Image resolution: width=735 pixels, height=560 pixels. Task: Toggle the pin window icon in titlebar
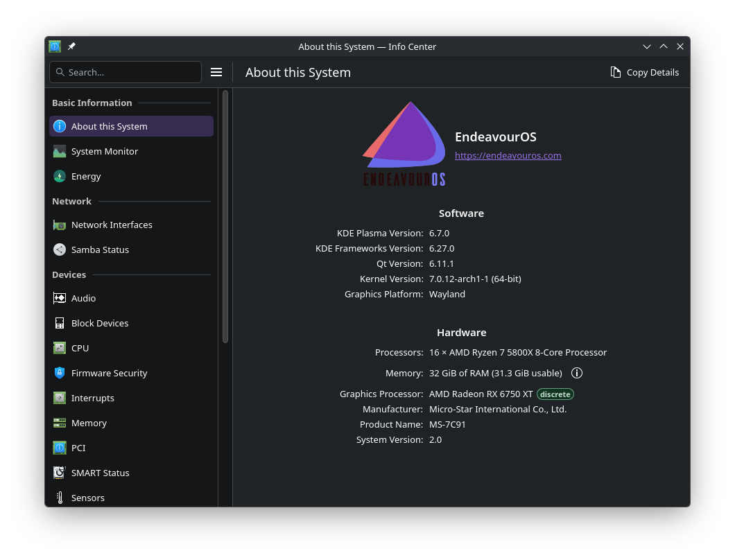71,46
